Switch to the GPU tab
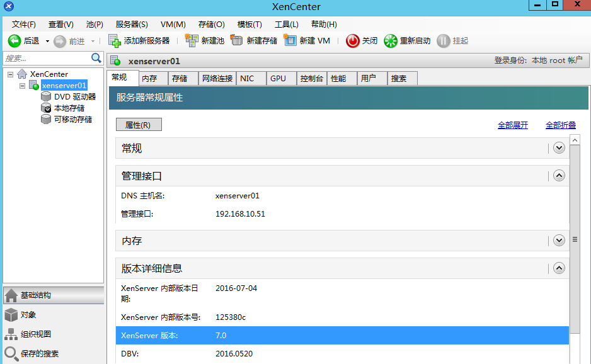The height and width of the screenshot is (364, 591). click(x=282, y=78)
